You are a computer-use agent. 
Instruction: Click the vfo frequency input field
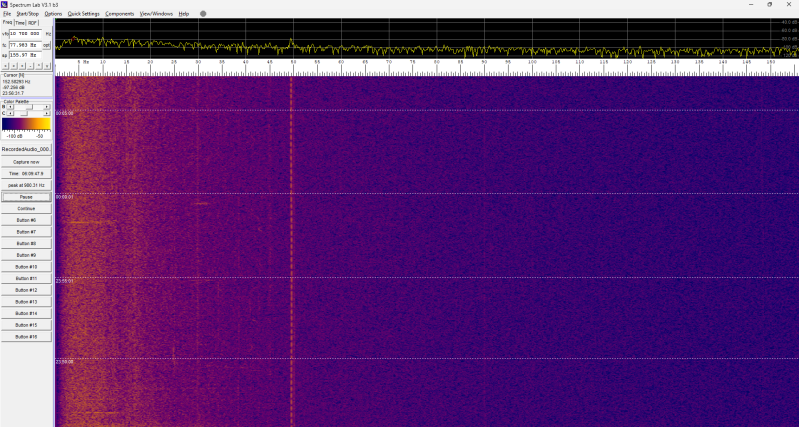[x=25, y=34]
